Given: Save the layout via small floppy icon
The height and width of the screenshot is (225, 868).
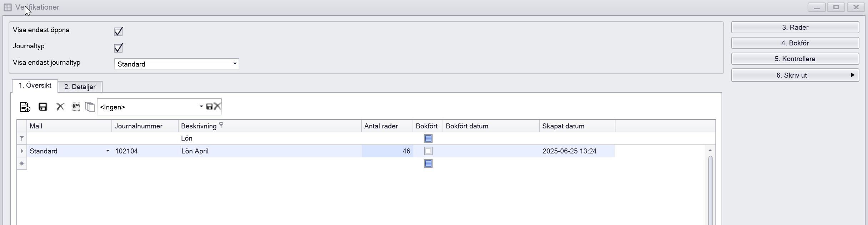Looking at the screenshot, I should (x=209, y=107).
